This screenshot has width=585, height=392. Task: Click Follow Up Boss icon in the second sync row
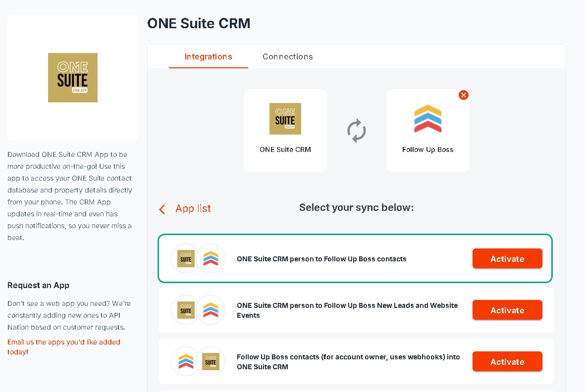[x=211, y=310]
